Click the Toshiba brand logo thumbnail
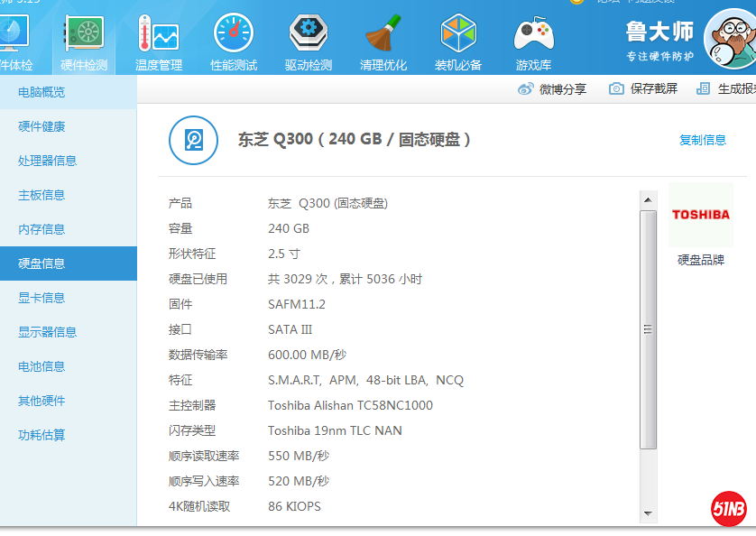The height and width of the screenshot is (536, 756). (x=701, y=215)
